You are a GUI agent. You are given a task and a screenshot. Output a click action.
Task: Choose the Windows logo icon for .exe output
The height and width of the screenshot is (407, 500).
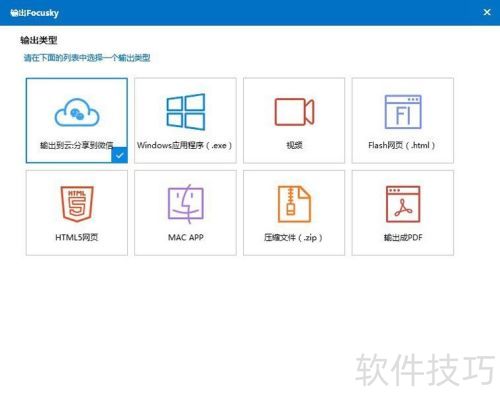[186, 112]
